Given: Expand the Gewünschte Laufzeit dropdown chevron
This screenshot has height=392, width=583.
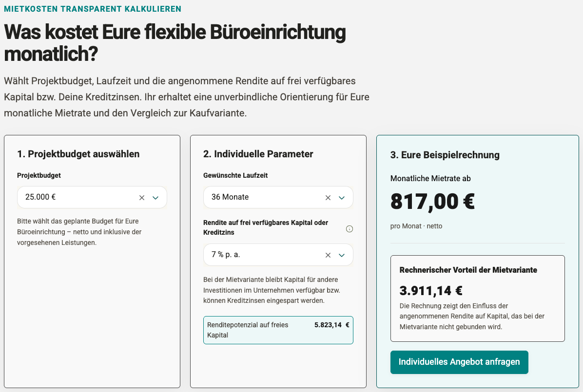Looking at the screenshot, I should tap(341, 198).
